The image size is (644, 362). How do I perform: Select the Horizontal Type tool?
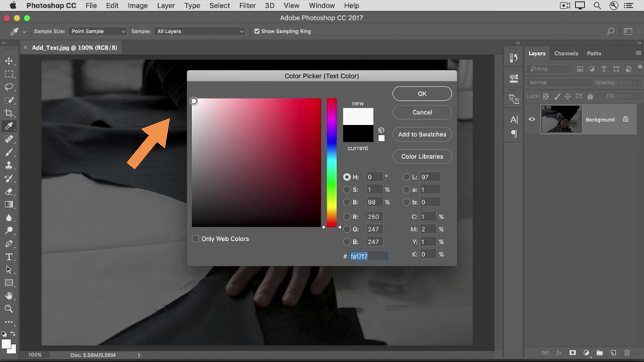click(x=9, y=257)
